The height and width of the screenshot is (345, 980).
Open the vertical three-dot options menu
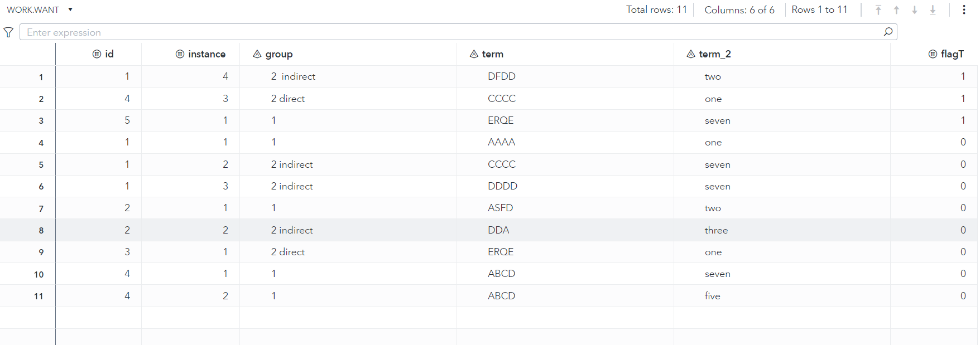964,10
